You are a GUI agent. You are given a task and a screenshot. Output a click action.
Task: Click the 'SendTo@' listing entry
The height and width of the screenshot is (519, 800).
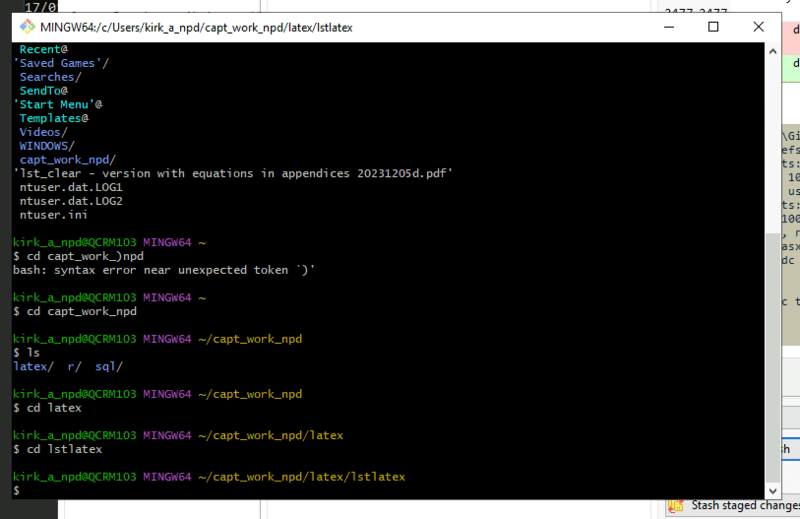[x=43, y=91]
